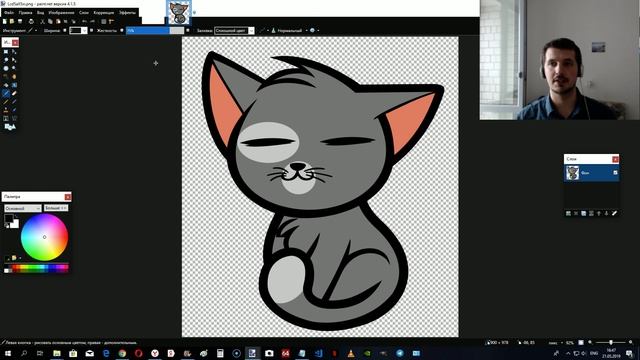Click the Copy toolbar icon
Viewport: 640px width, 360px height.
pyautogui.click(x=50, y=21)
